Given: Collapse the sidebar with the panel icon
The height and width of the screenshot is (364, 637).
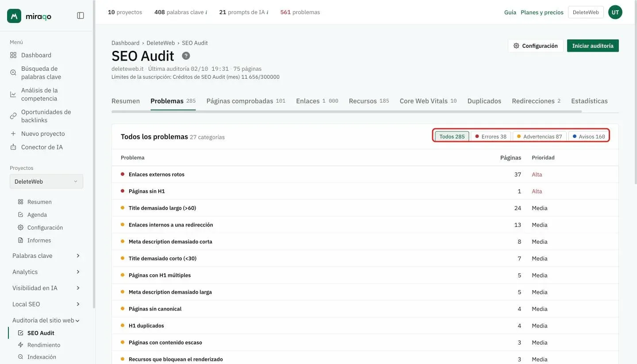Looking at the screenshot, I should coord(81,15).
